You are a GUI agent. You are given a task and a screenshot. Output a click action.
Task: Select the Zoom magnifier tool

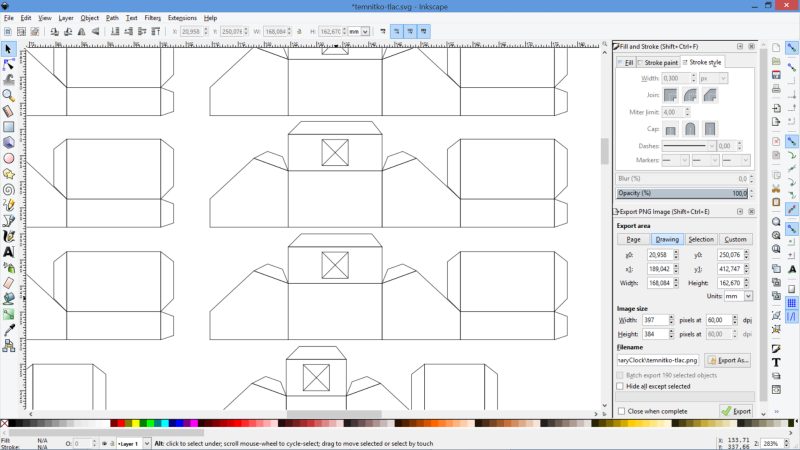[8, 95]
